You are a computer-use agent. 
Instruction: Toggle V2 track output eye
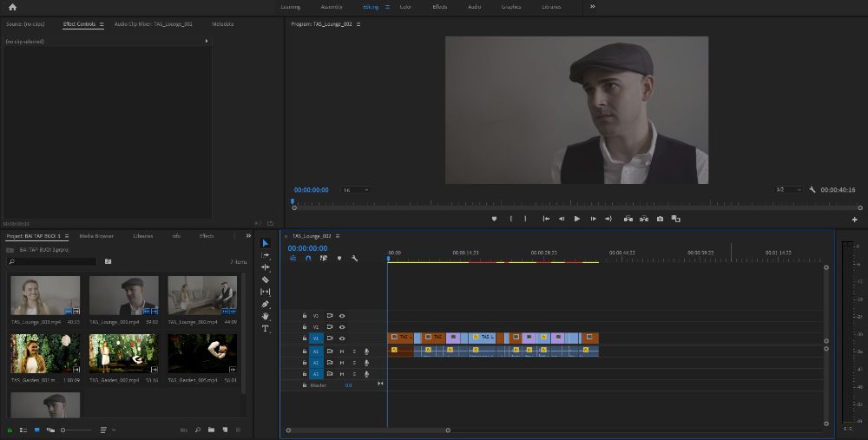[342, 327]
